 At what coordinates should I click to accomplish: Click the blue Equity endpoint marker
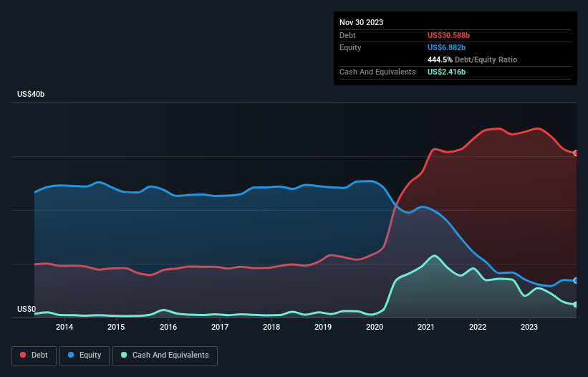coord(576,280)
